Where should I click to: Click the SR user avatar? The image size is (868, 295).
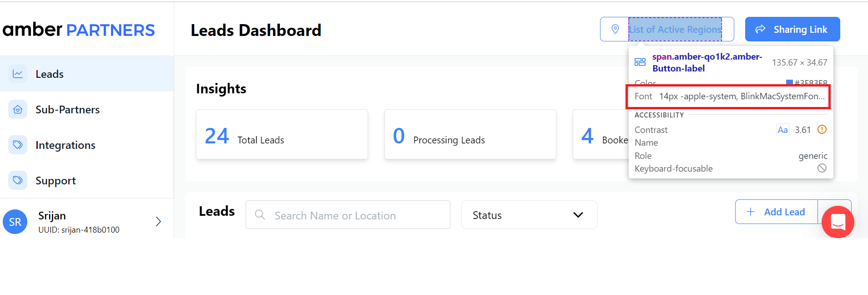15,222
